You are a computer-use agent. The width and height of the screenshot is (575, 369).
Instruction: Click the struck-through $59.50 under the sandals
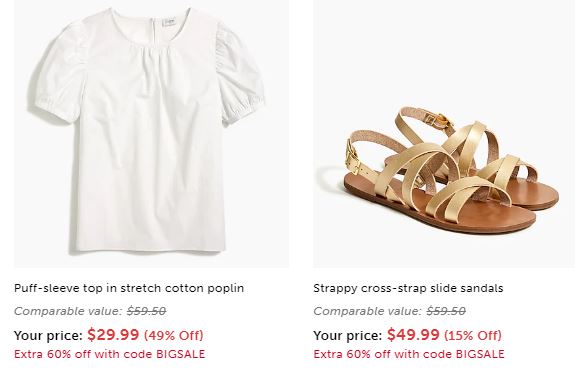(446, 311)
